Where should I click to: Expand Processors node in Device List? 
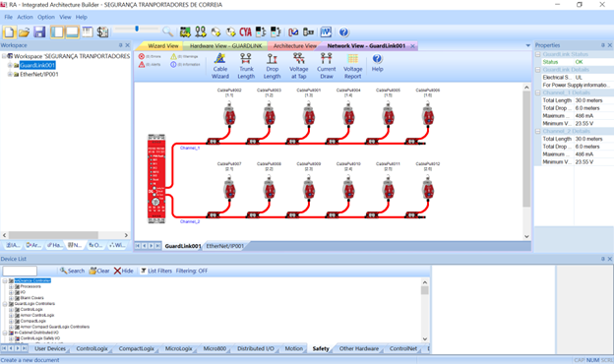coord(12,286)
